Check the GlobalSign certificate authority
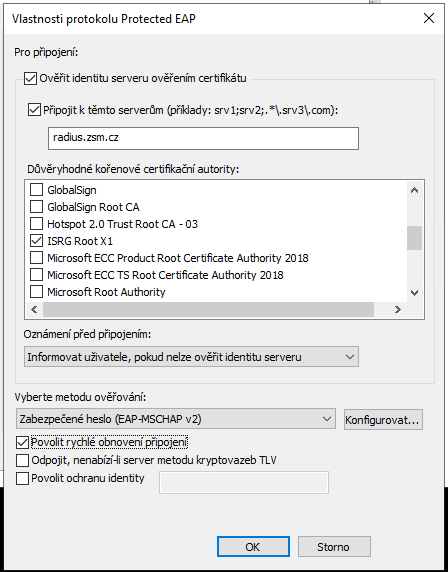This screenshot has width=448, height=572. pos(36,190)
